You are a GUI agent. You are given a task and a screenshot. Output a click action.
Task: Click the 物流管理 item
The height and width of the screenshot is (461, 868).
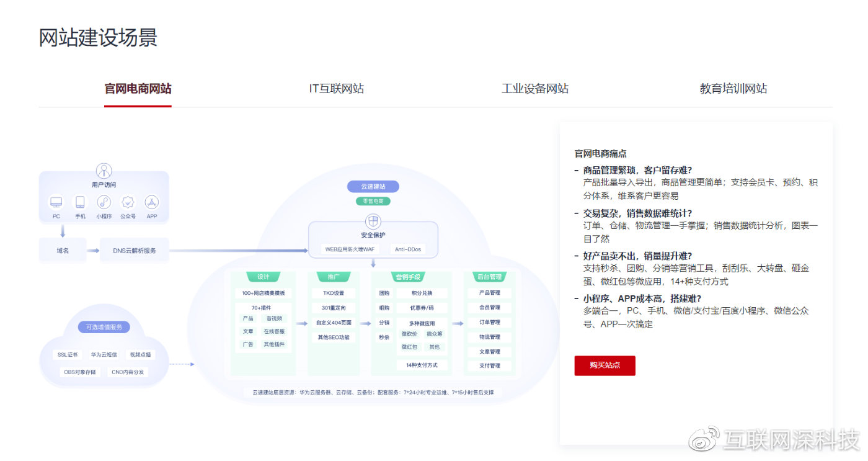pyautogui.click(x=490, y=337)
